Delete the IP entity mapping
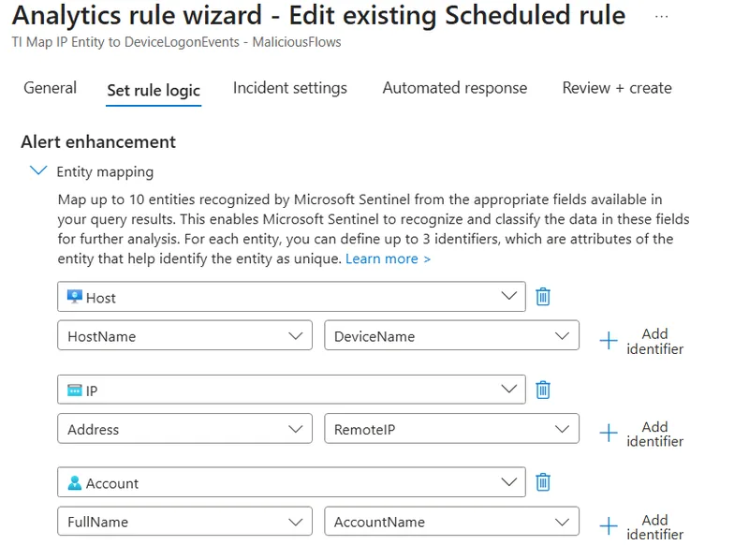 pos(543,390)
